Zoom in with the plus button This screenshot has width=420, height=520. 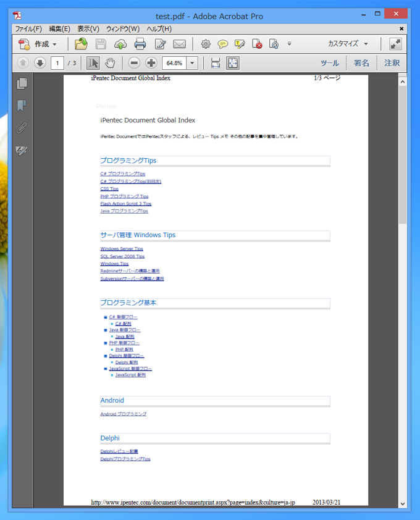coord(151,62)
